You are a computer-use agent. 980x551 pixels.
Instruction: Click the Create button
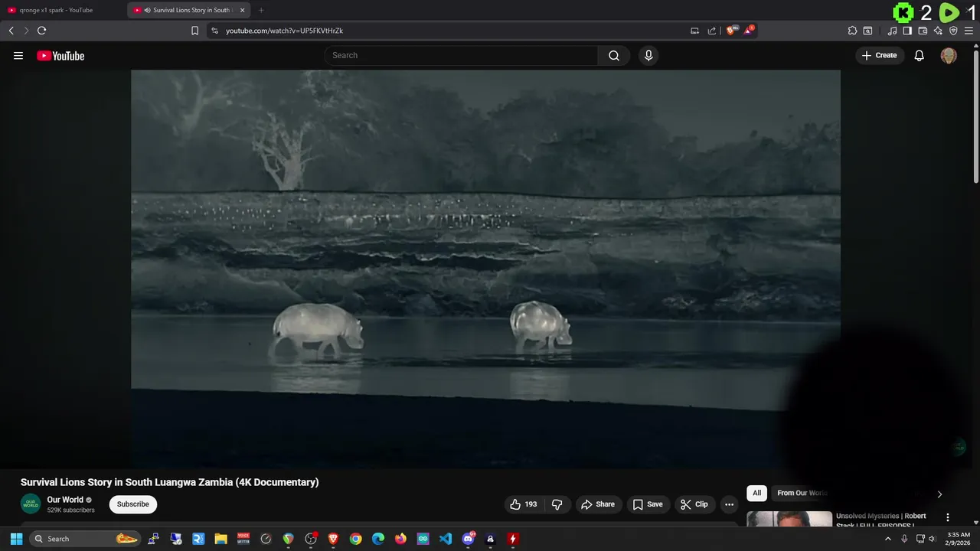pos(879,55)
